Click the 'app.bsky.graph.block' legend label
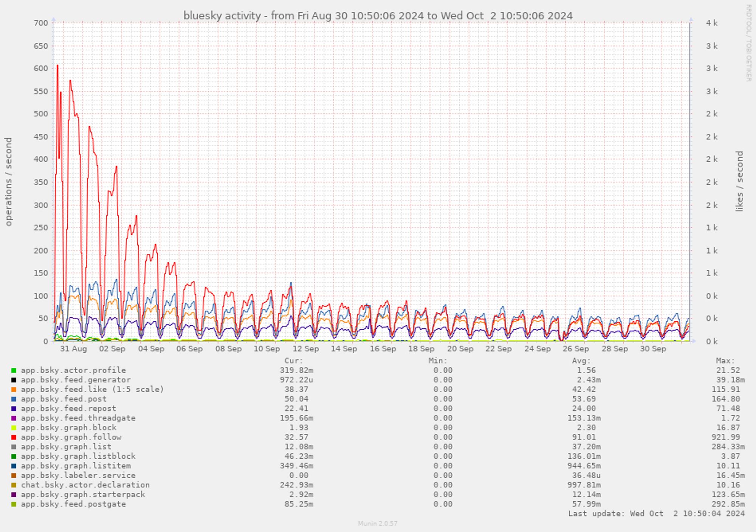 pos(68,428)
